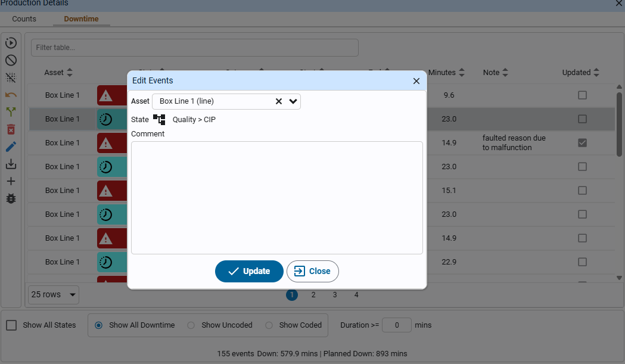
Task: Enable the Show All States checkbox
Action: (11, 325)
